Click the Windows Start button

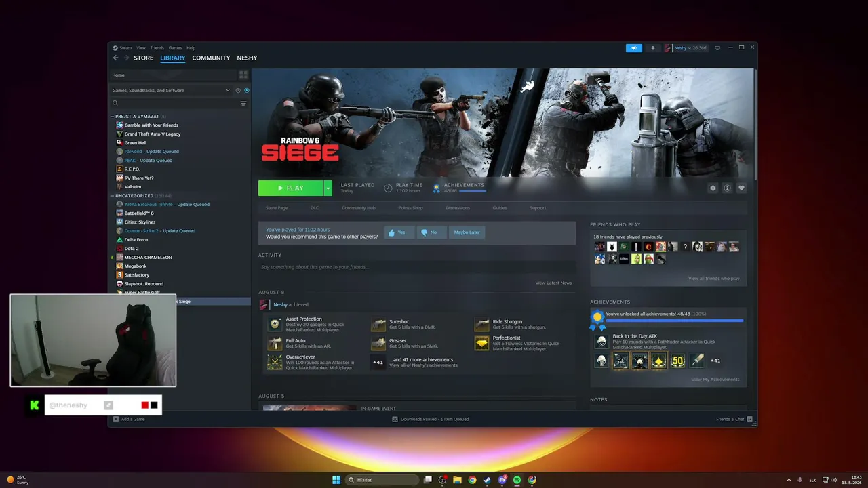point(336,480)
